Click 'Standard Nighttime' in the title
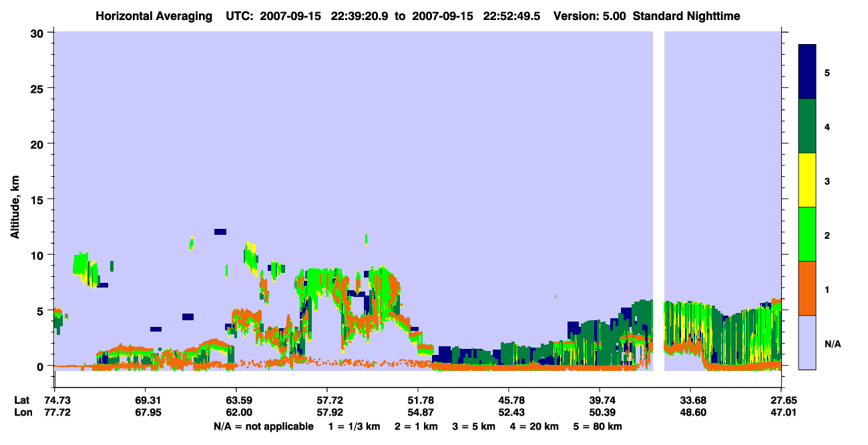This screenshot has width=868, height=445. (x=686, y=15)
